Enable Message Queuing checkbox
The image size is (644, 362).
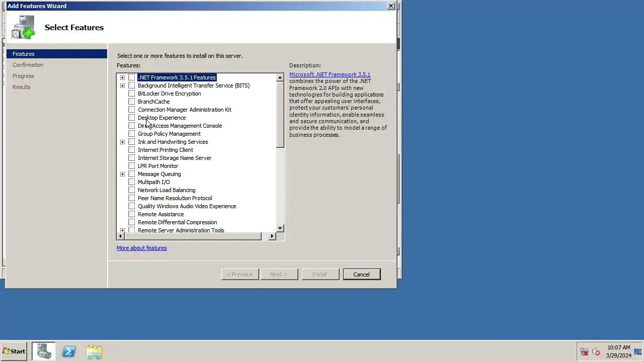132,174
